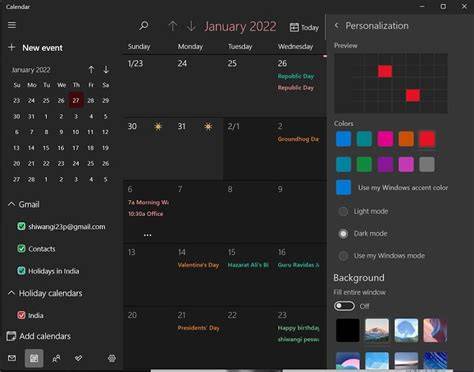
Task: Switch to Mail app icon
Action: click(x=12, y=358)
